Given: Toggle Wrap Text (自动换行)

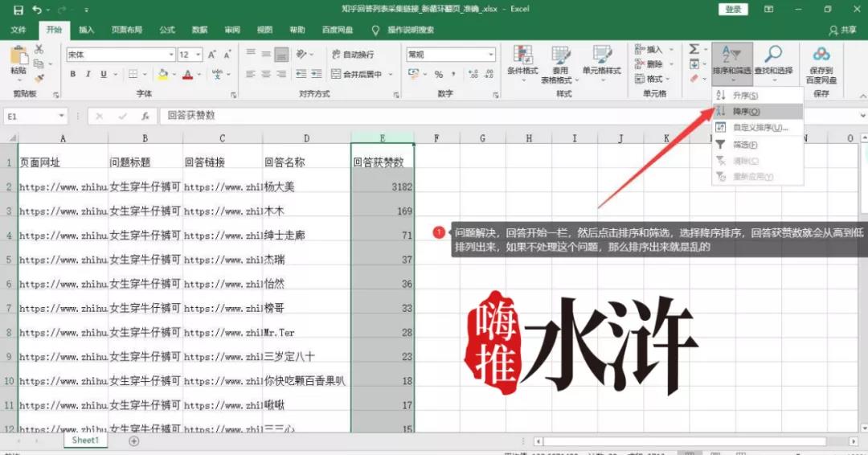Looking at the screenshot, I should (353, 54).
